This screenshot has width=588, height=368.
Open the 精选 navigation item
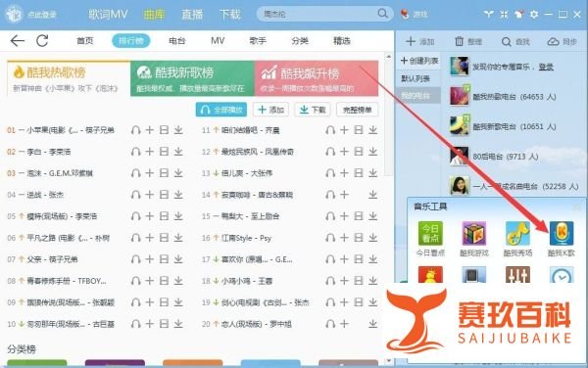click(342, 41)
